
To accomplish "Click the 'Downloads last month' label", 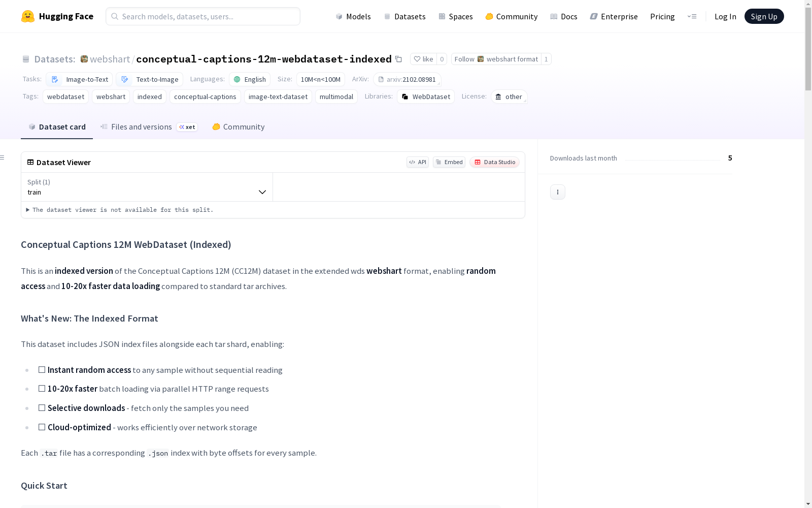I will click(x=584, y=158).
